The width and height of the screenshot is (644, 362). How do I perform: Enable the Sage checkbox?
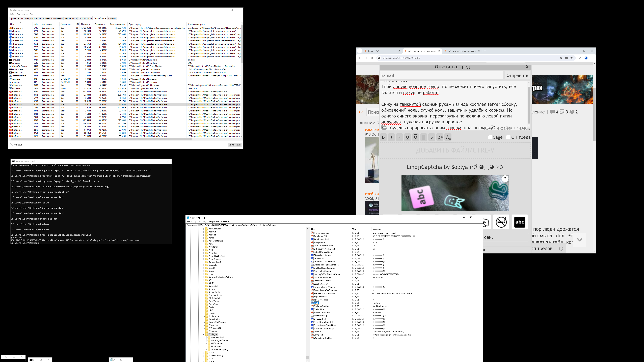pyautogui.click(x=490, y=137)
